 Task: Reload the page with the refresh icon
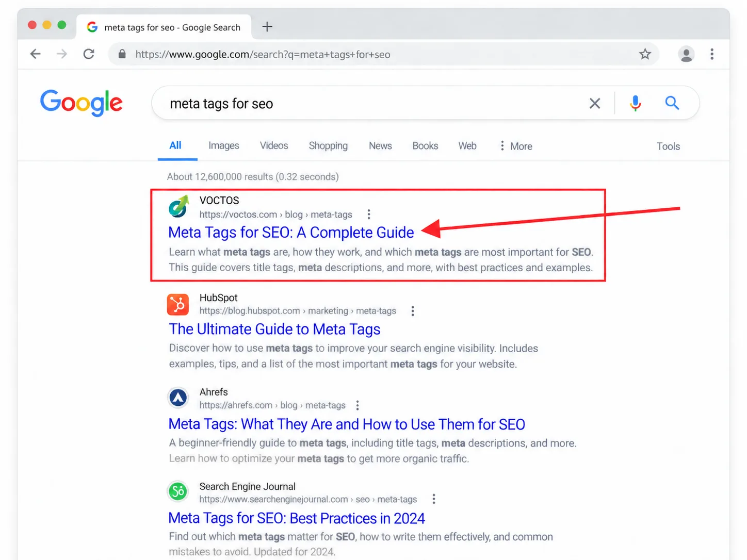point(89,54)
